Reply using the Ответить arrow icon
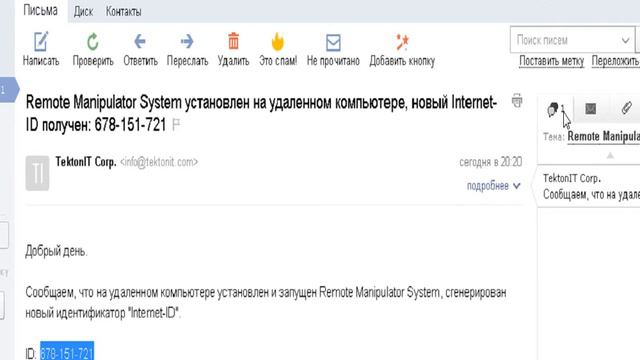The height and width of the screenshot is (360, 640). click(x=140, y=41)
